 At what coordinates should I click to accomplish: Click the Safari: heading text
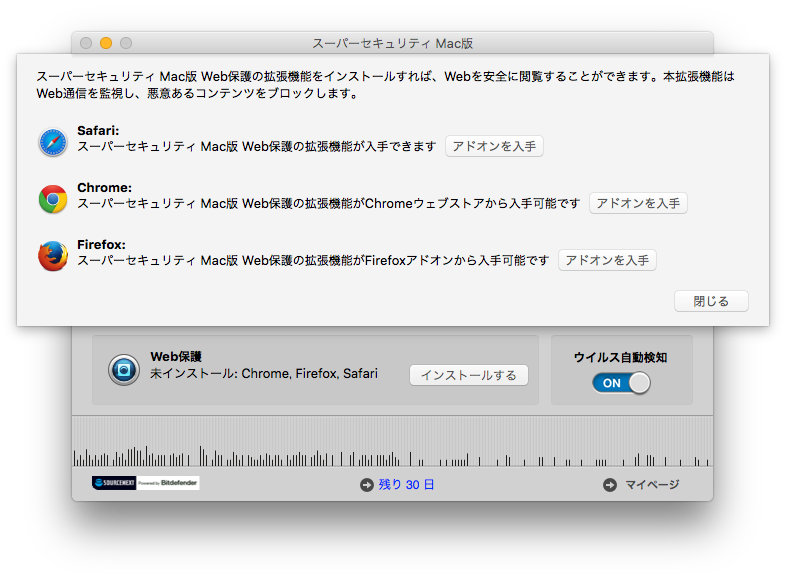(x=98, y=131)
